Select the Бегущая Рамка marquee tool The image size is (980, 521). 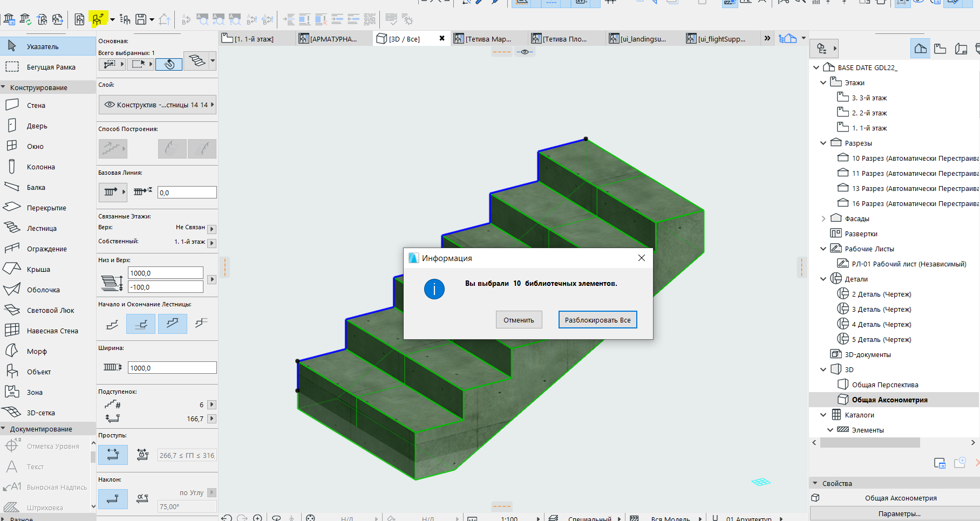[48, 67]
